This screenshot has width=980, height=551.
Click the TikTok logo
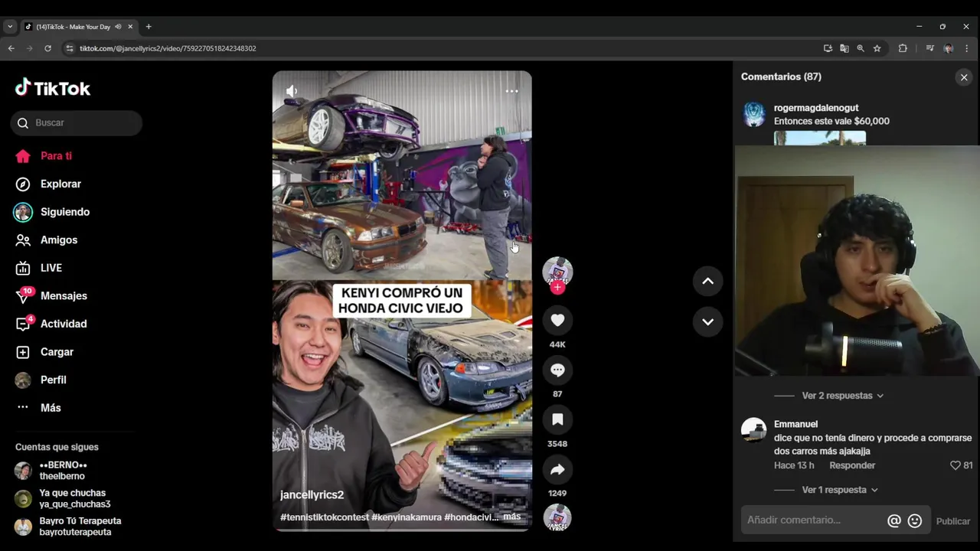tap(53, 88)
